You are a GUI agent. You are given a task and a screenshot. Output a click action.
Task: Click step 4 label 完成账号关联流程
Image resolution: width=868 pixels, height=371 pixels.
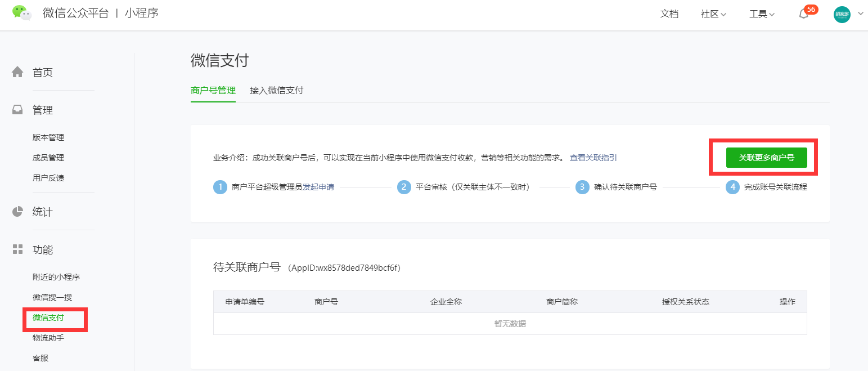click(776, 187)
